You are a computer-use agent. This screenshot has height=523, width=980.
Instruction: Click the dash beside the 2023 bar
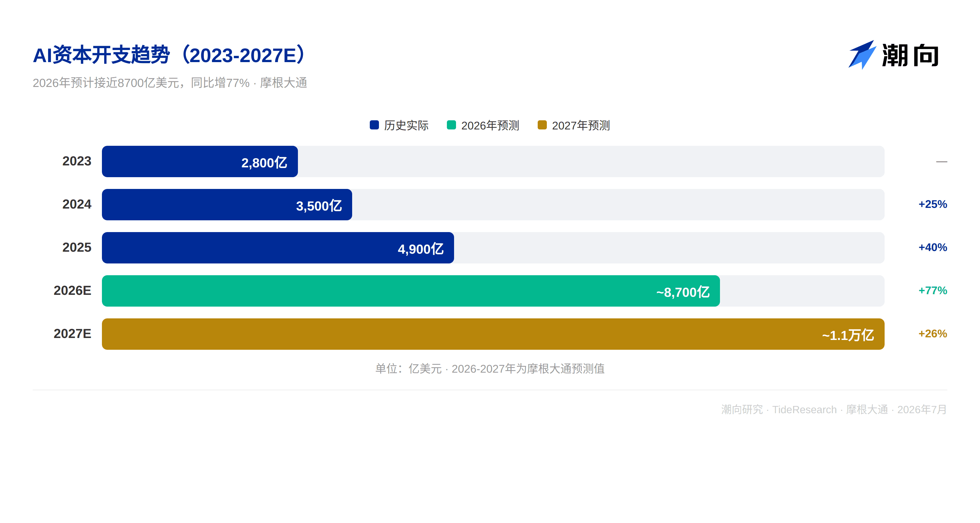pyautogui.click(x=941, y=161)
